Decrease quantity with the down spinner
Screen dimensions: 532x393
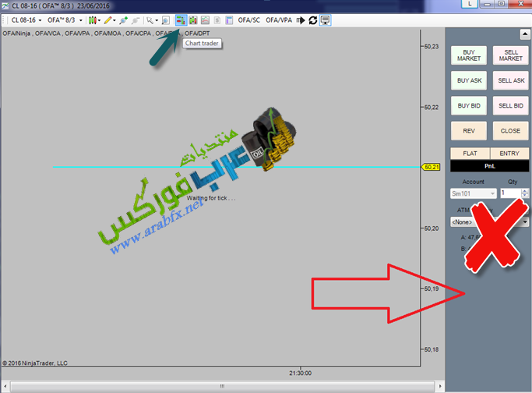point(525,196)
